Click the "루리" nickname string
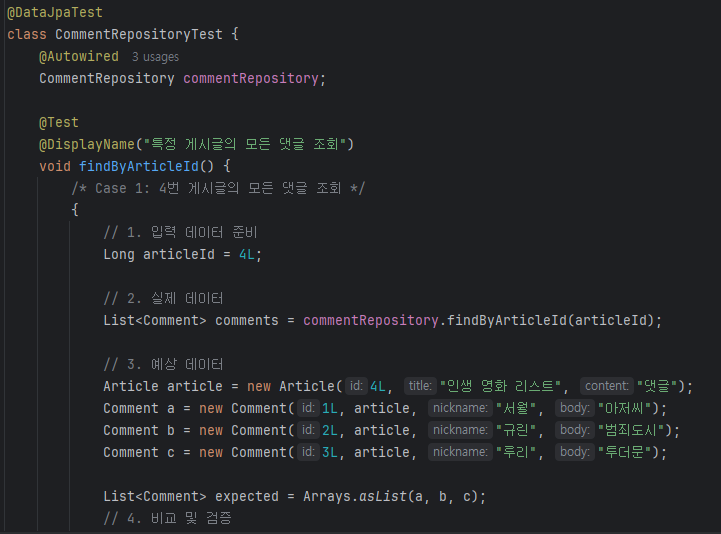 point(516,452)
